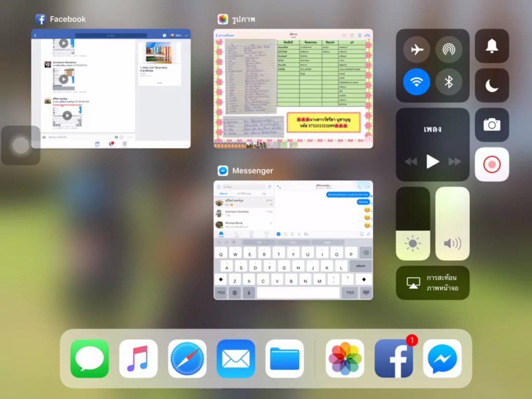The height and width of the screenshot is (399, 532).
Task: Open the Photos app in the dock
Action: coord(345,358)
